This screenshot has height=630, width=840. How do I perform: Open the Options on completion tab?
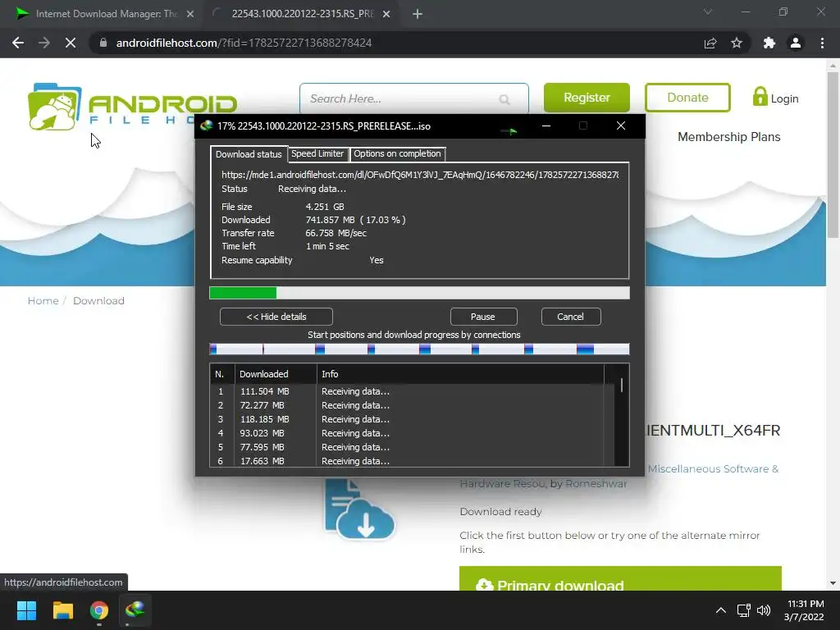click(397, 153)
